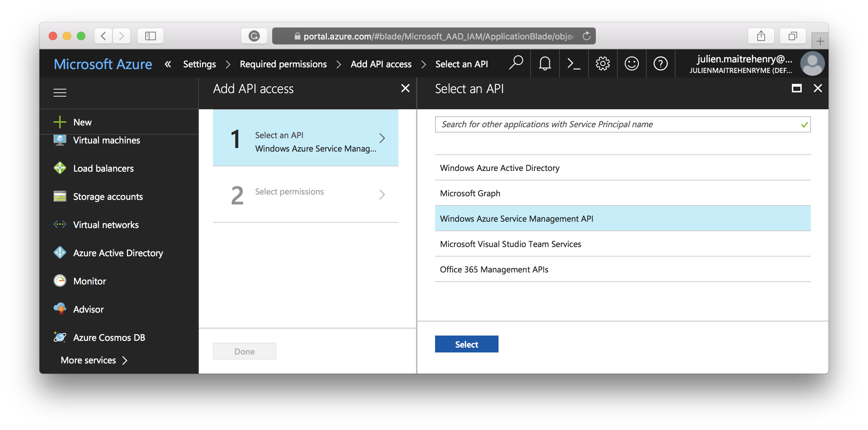
Task: Reload the page with refresh icon
Action: pos(586,36)
